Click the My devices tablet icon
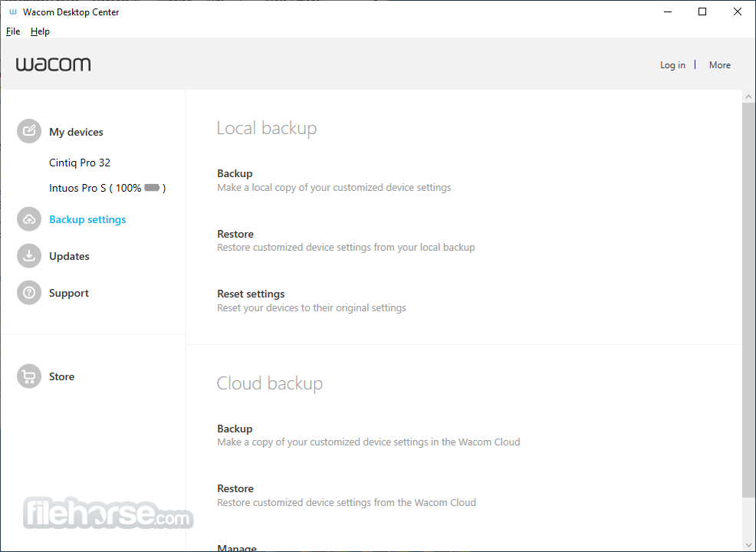 29,131
